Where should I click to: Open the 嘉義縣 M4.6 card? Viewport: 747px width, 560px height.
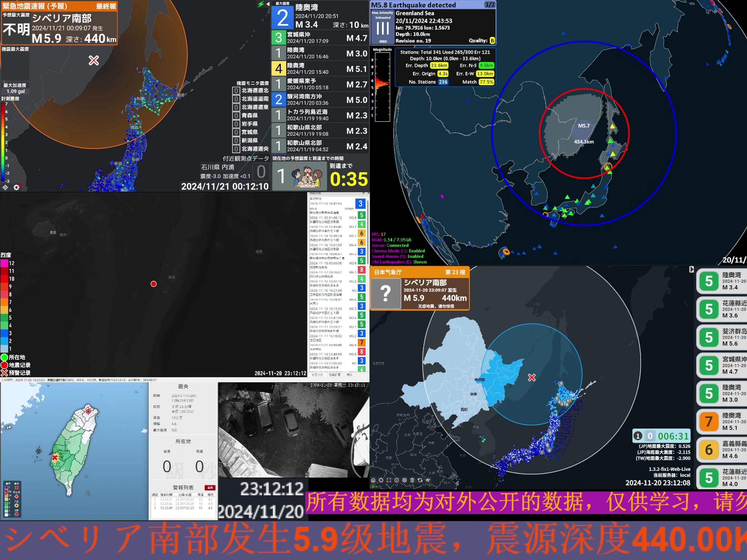[x=722, y=450]
